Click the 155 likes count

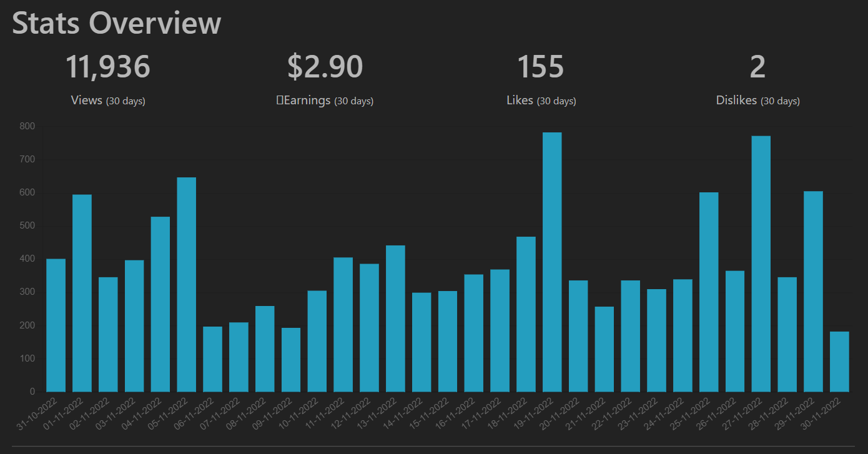541,67
